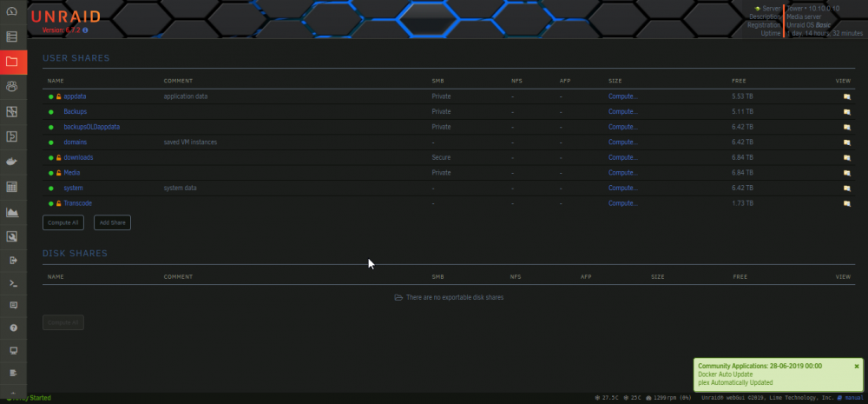The width and height of the screenshot is (868, 404).
Task: Compute size for the Backups share
Action: [622, 111]
